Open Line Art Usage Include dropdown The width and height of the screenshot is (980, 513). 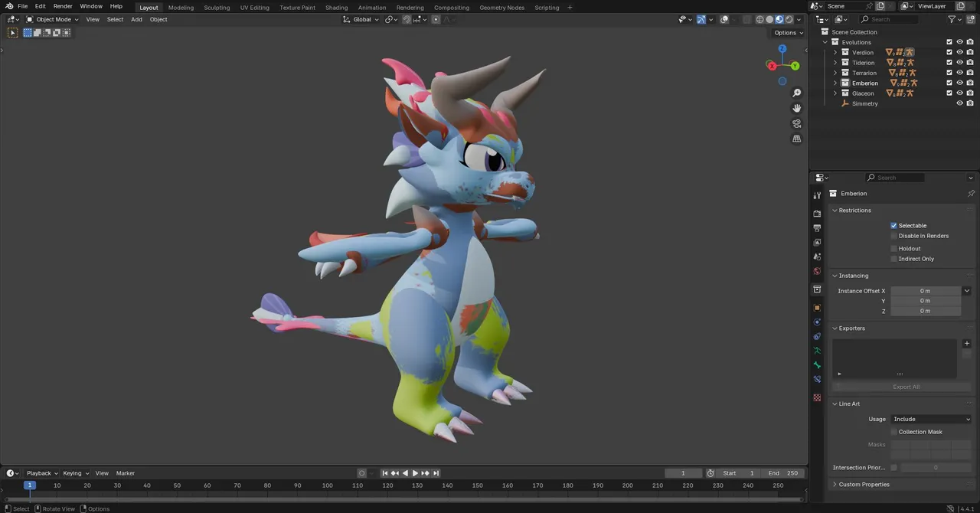coord(931,419)
